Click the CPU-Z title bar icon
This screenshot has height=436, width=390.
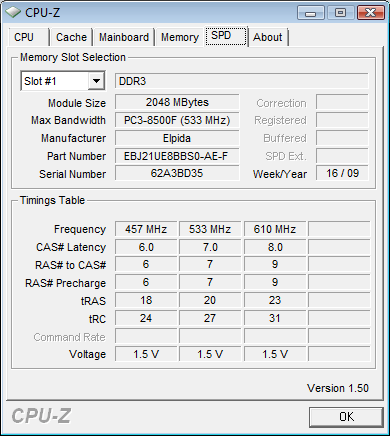tap(13, 13)
